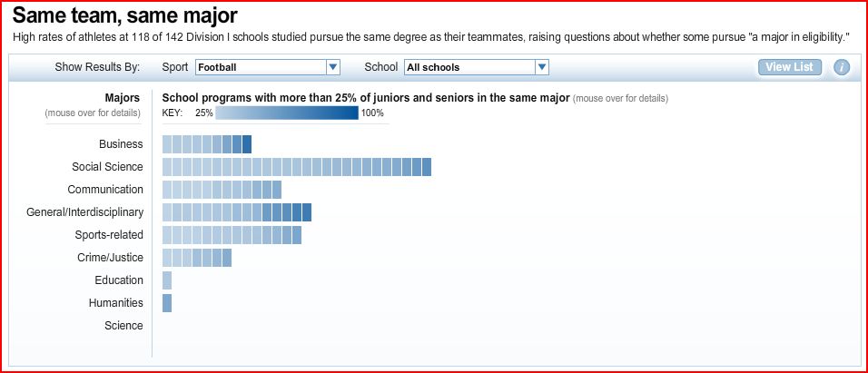
Task: Click the Education major label
Action: (119, 280)
